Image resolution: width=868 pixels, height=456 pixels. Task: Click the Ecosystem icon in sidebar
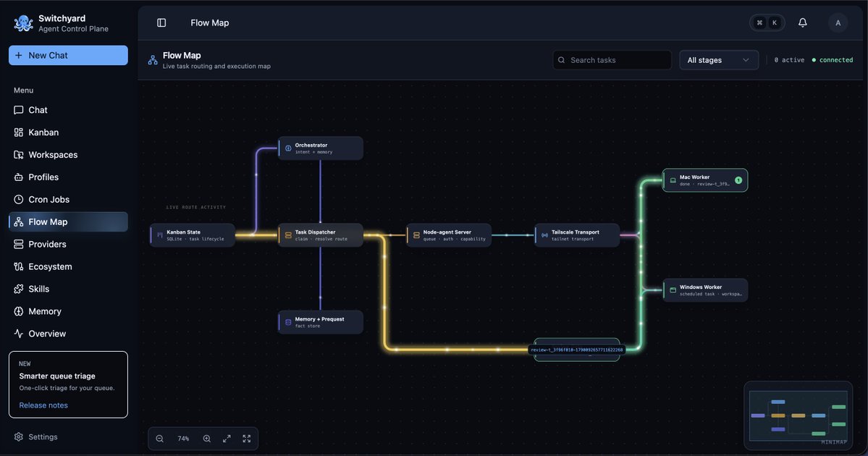[x=18, y=267]
